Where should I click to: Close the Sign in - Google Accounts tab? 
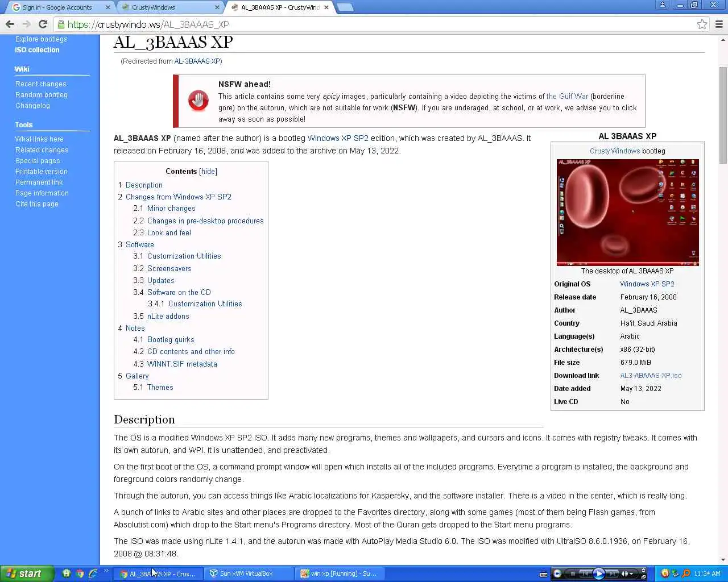107,7
